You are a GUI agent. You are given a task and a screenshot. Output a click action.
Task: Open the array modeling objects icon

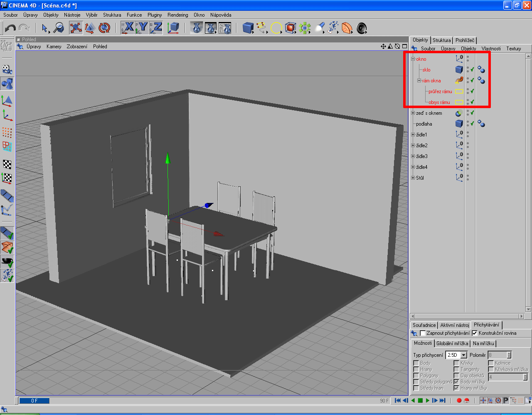pos(305,28)
